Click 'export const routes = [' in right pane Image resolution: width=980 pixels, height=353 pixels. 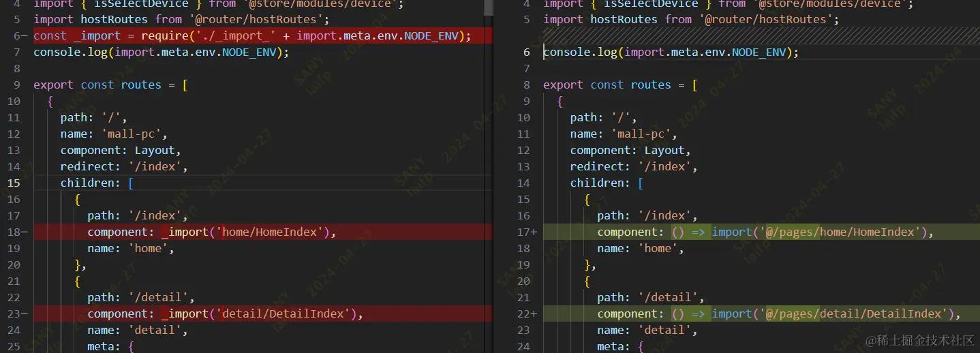click(x=621, y=85)
